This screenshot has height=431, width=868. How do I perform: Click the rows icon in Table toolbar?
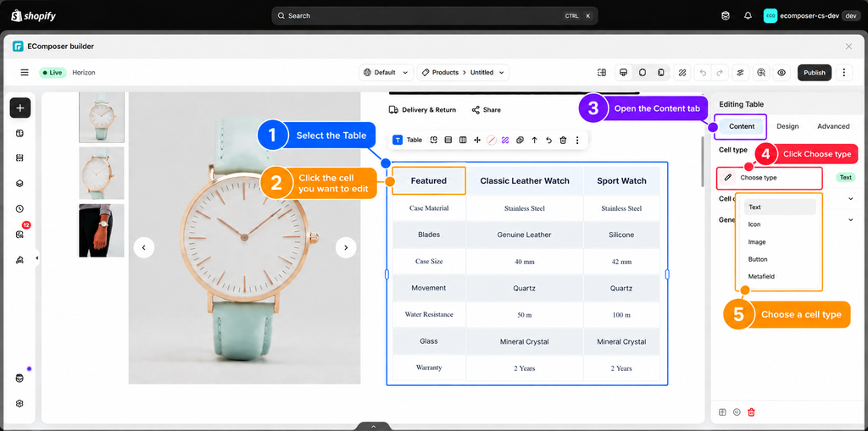coord(448,140)
